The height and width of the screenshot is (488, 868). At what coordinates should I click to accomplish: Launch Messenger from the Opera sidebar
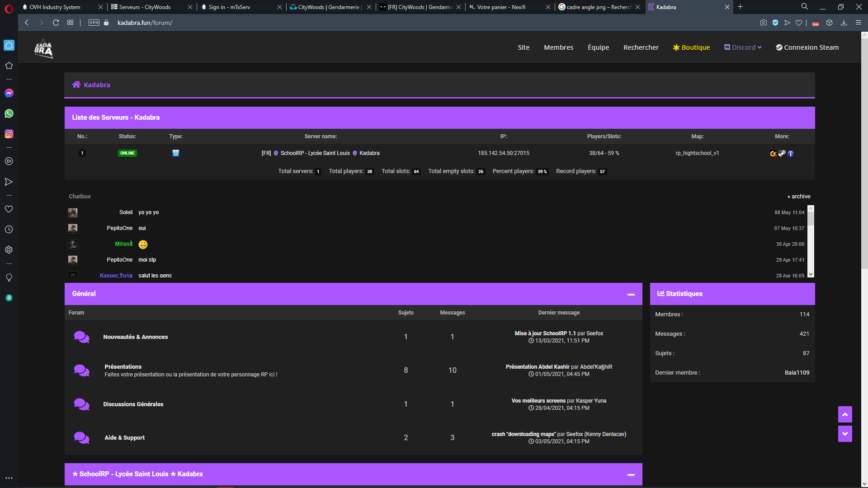9,93
